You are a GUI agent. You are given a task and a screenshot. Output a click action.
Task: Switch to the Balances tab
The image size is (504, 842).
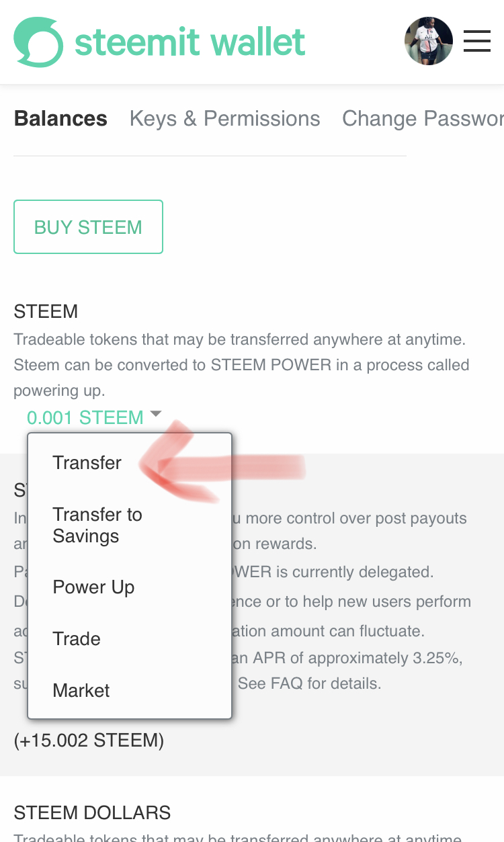point(60,119)
